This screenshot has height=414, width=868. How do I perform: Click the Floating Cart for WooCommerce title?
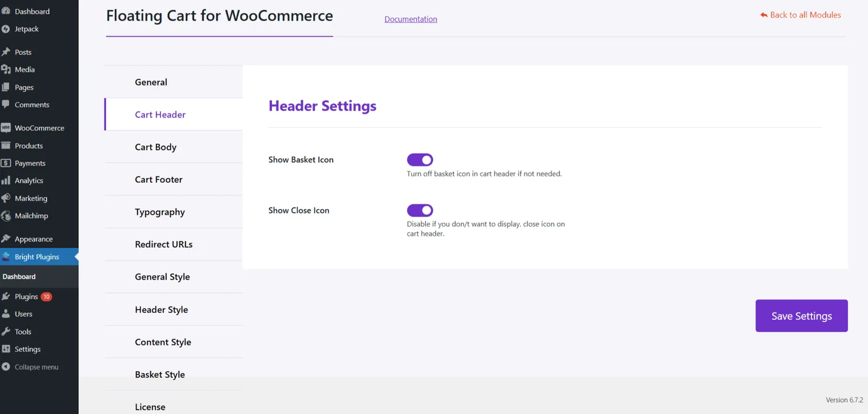point(219,15)
